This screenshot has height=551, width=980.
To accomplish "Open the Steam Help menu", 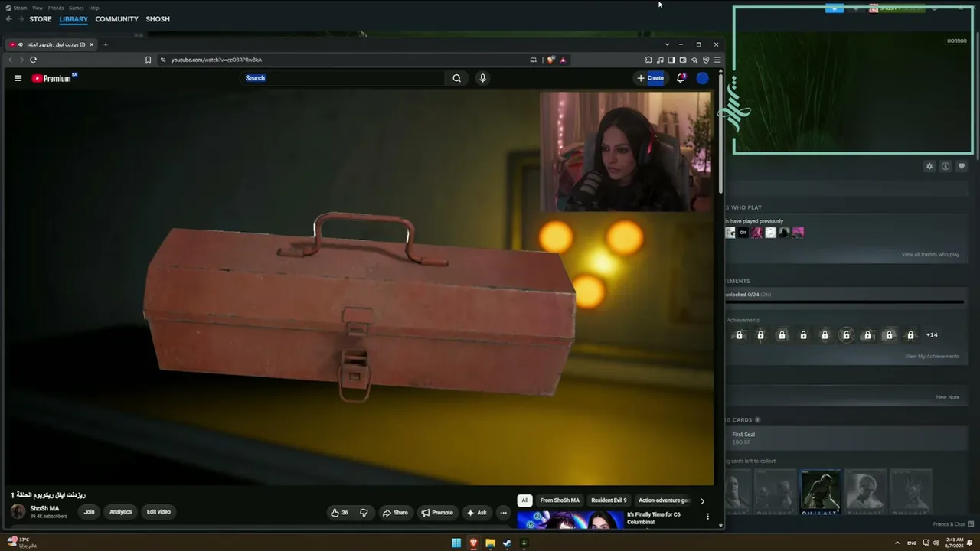I will (94, 8).
